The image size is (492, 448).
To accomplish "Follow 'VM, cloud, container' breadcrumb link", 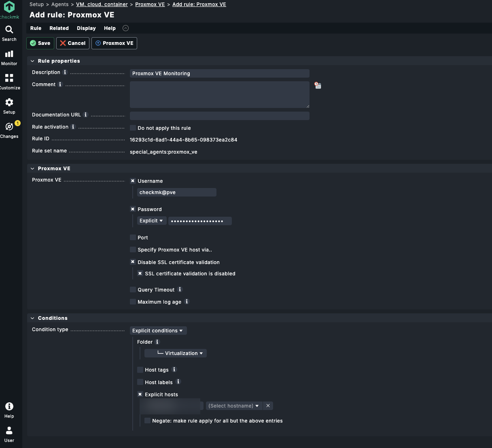I will (x=102, y=4).
